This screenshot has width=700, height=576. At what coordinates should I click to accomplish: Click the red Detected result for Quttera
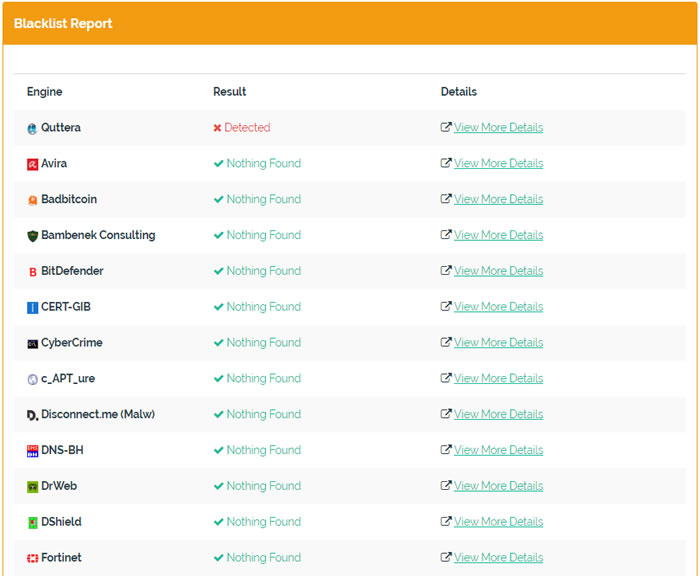(242, 128)
